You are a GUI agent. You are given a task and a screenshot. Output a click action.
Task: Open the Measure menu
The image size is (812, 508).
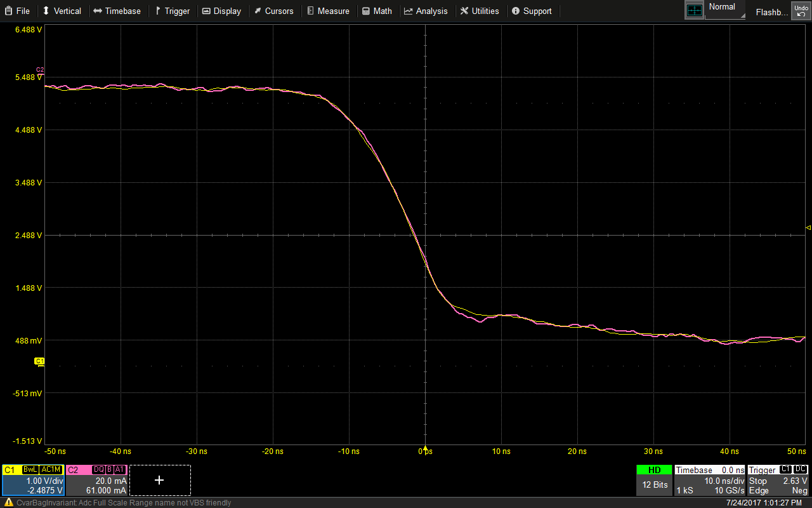pos(328,11)
